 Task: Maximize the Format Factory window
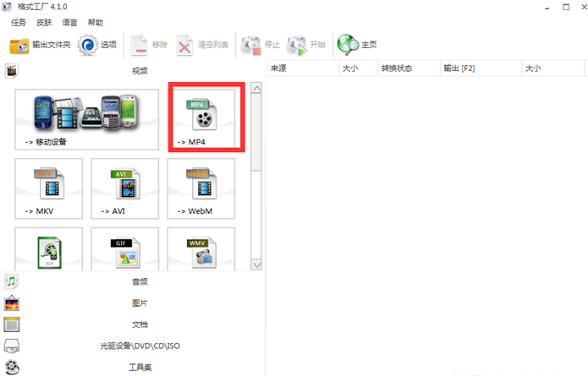tap(566, 7)
